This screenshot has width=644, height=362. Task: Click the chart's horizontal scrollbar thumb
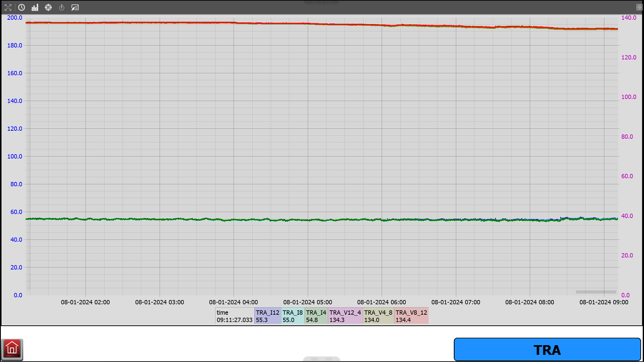tap(596, 292)
